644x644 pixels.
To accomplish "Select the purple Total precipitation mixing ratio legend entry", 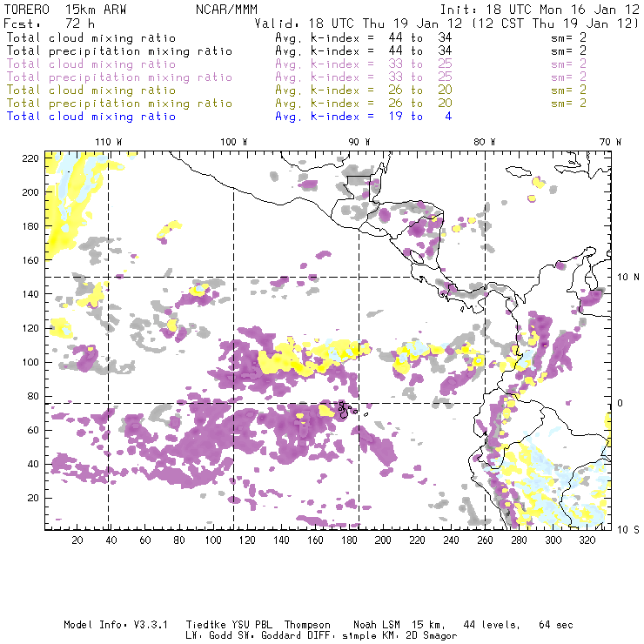I will coord(119,77).
